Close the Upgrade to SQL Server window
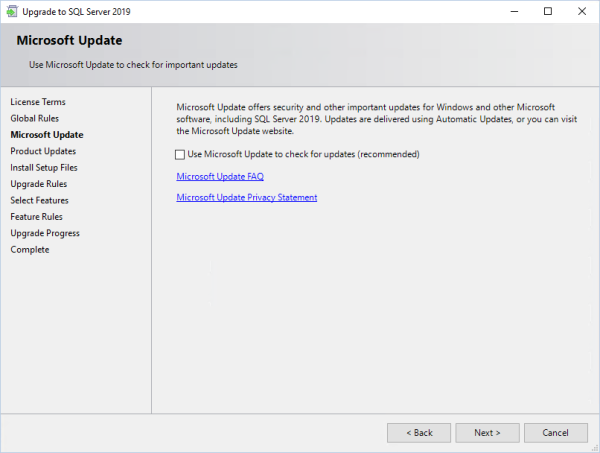Viewport: 600px width, 453px height. coord(582,11)
